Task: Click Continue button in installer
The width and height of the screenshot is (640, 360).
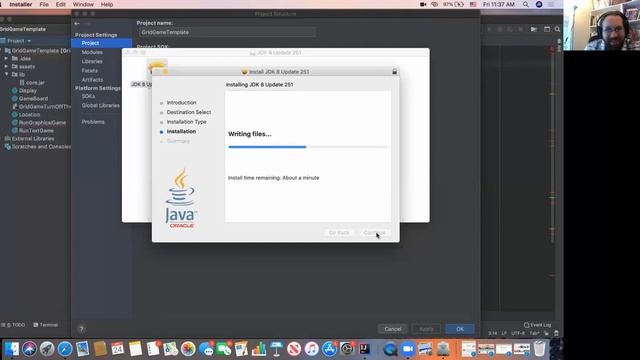Action: [x=374, y=233]
